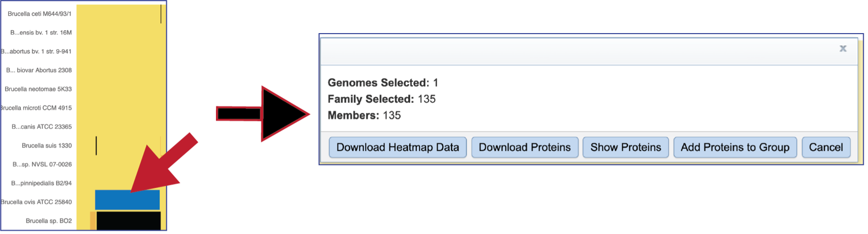
Task: Click the B...sp. NVSL 07-0026 label
Action: [x=42, y=165]
